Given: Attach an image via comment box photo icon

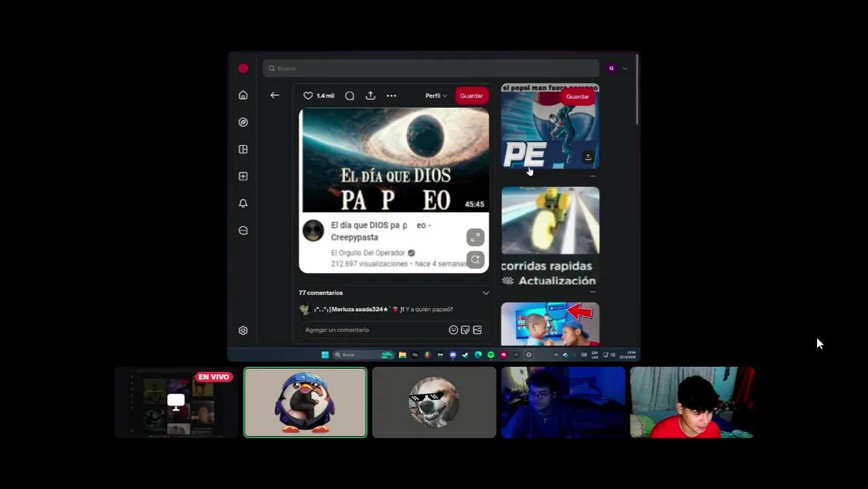Looking at the screenshot, I should pyautogui.click(x=477, y=330).
